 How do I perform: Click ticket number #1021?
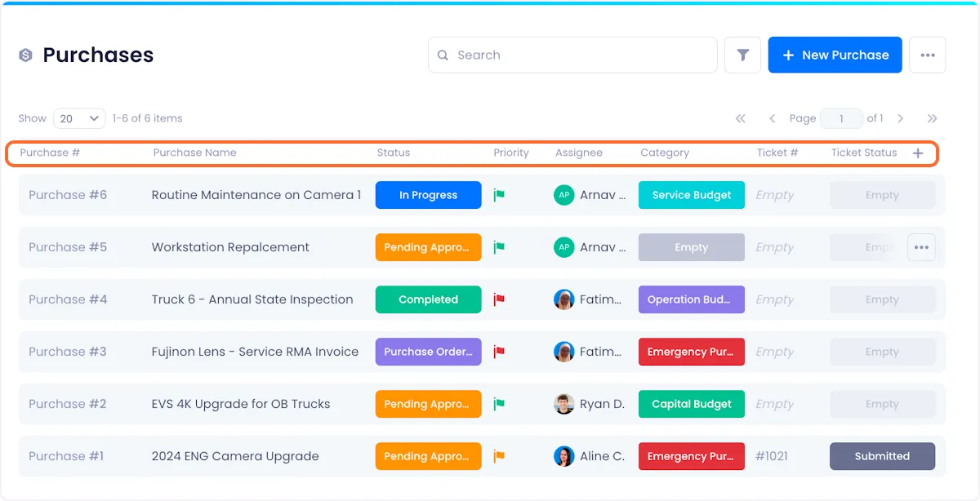click(x=772, y=456)
